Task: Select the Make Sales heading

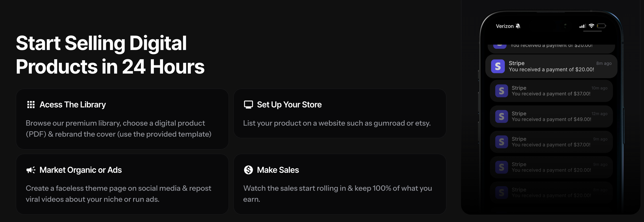Action: click(278, 170)
